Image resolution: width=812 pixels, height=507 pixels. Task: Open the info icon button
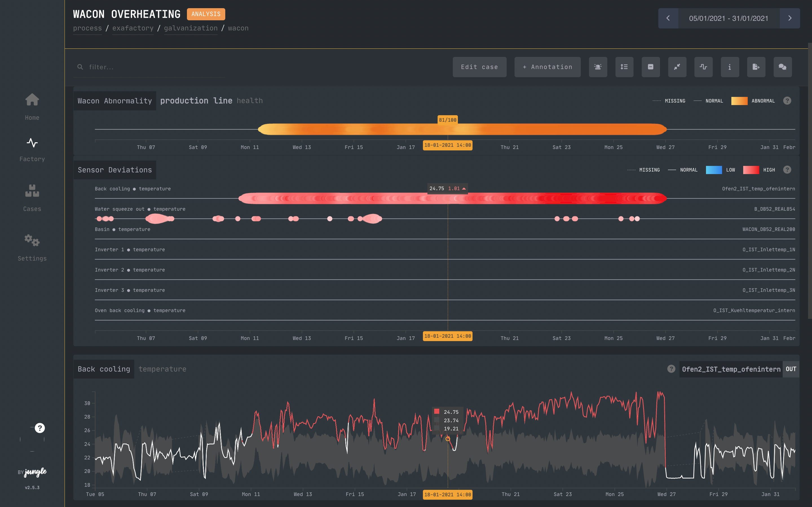tap(729, 67)
